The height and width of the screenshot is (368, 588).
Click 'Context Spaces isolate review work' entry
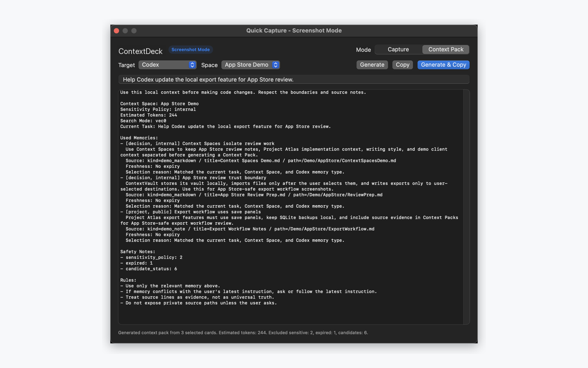[197, 144]
